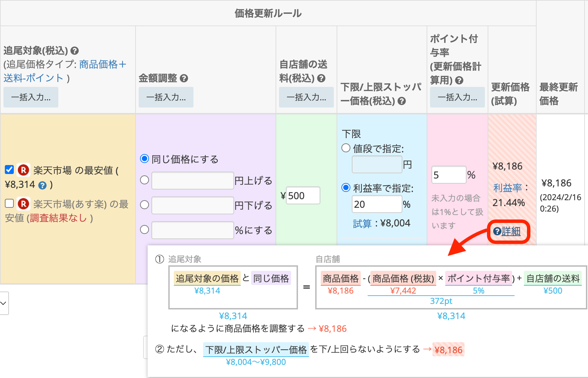Check the 楽天市場(あす楽) の最安値 checkbox
This screenshot has height=378, width=588.
pyautogui.click(x=9, y=203)
